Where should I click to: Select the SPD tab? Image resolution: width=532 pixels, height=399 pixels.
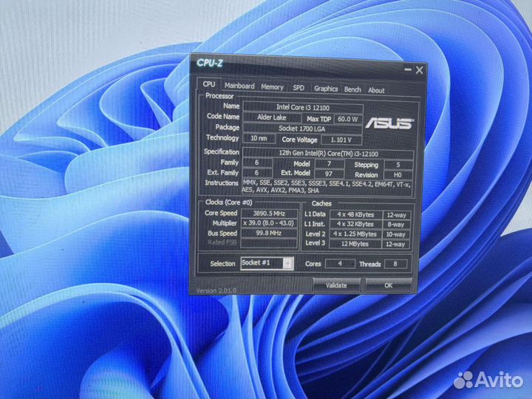point(299,88)
